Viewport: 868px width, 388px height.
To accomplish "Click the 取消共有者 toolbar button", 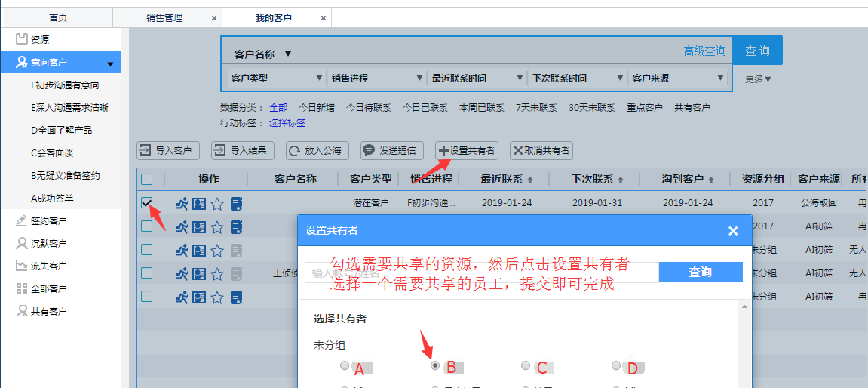I will click(541, 150).
